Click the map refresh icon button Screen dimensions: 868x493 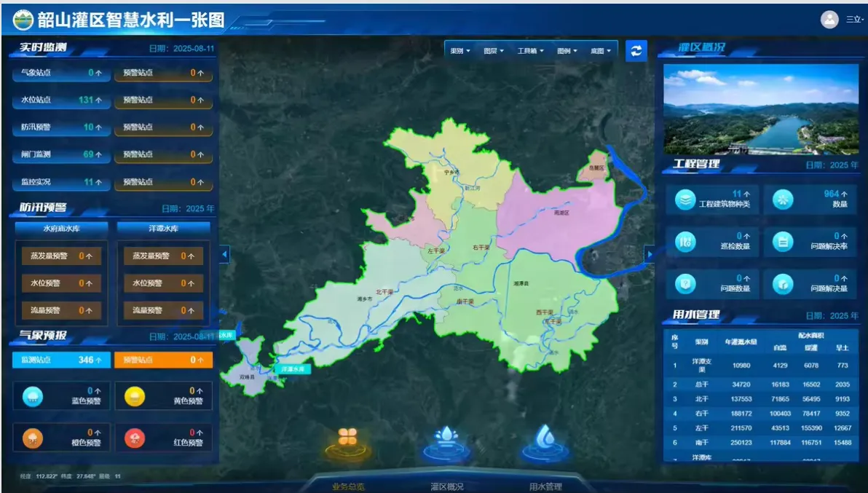[x=636, y=51]
